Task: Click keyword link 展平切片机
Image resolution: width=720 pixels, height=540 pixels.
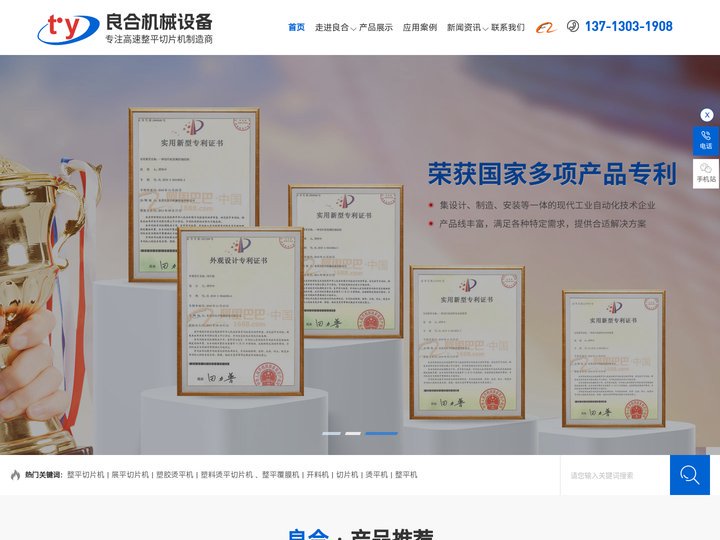Action: pyautogui.click(x=130, y=475)
